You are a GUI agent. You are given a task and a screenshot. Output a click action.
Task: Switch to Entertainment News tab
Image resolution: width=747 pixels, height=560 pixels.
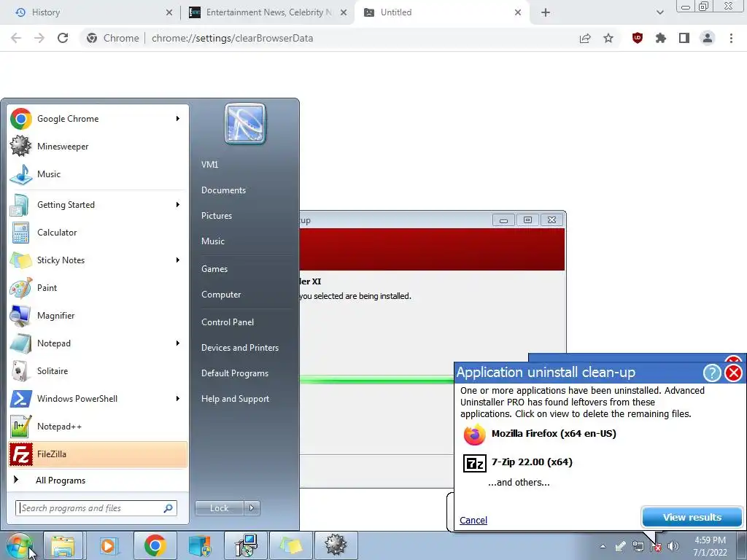pyautogui.click(x=268, y=12)
